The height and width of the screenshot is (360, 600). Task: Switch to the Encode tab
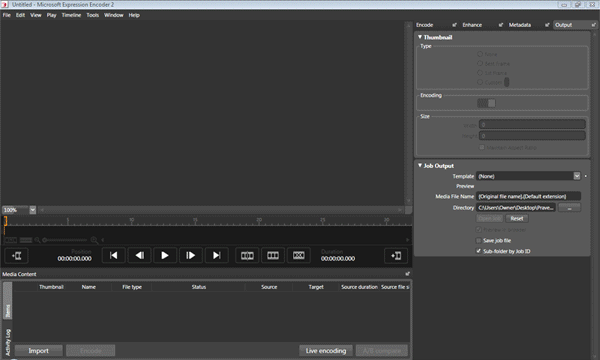click(x=425, y=25)
